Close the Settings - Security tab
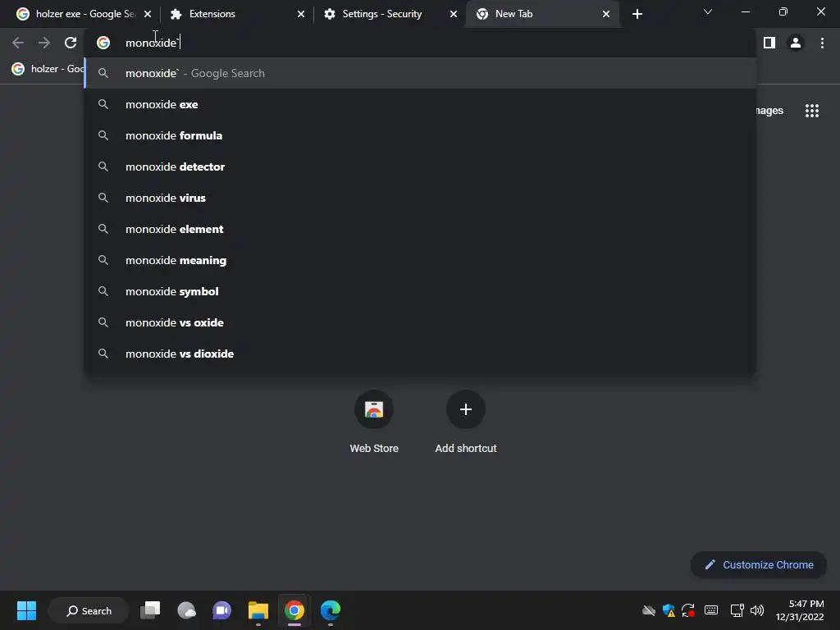 [454, 14]
